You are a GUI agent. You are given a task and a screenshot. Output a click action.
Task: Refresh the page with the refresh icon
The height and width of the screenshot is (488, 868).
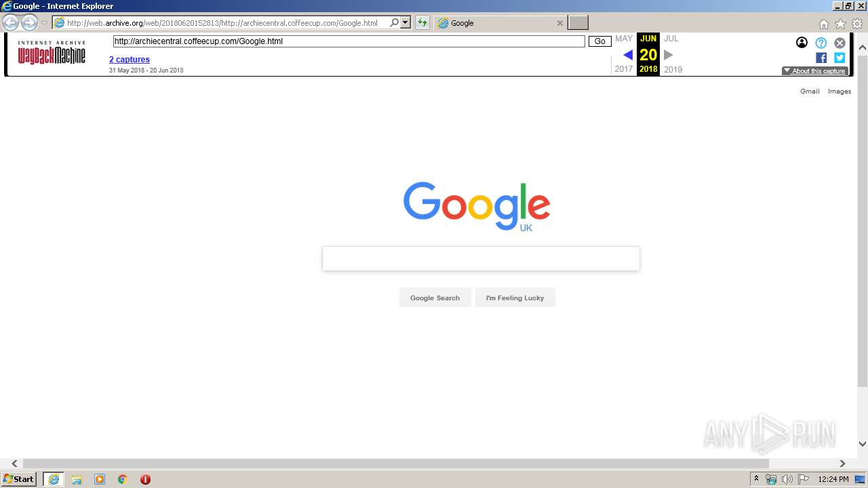(x=422, y=23)
